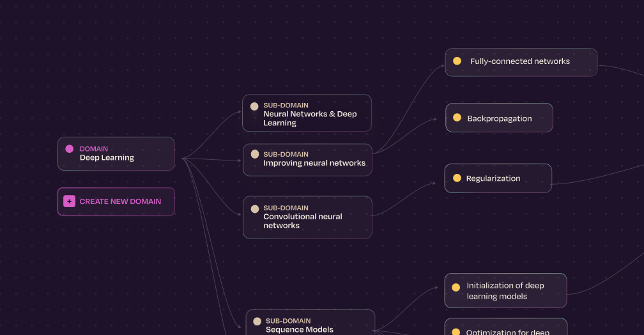The height and width of the screenshot is (335, 644).
Task: Click the yellow dot on Fully-connected networks
Action: 457,61
